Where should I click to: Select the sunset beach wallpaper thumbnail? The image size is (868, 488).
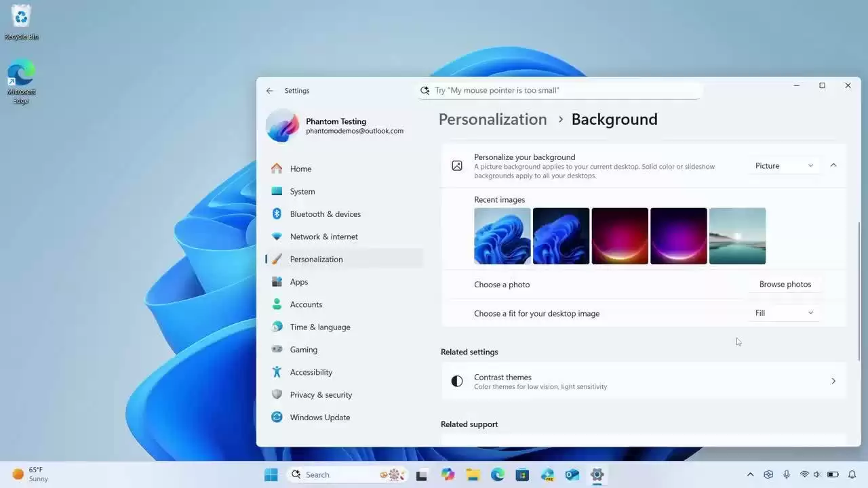point(737,236)
